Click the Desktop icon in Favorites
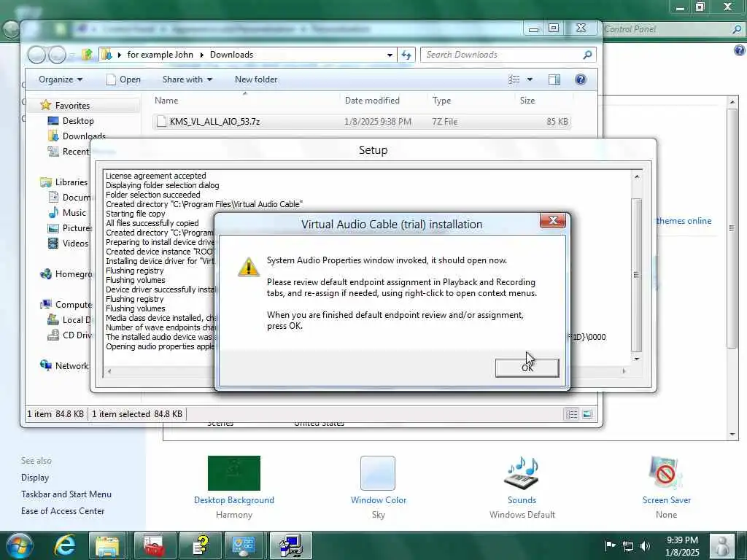The image size is (747, 560). (53, 121)
